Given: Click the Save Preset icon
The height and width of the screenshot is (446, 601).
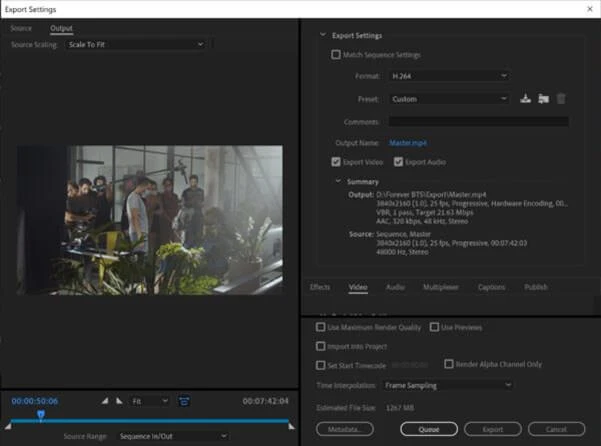Looking at the screenshot, I should (x=525, y=98).
